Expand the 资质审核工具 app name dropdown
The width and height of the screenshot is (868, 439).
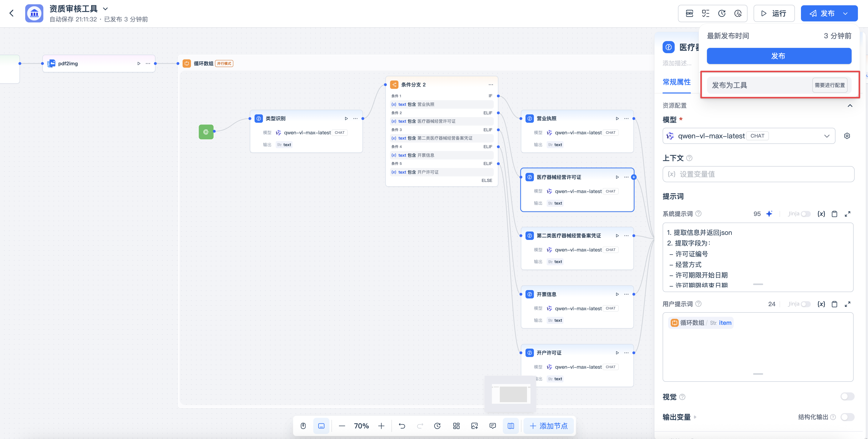(x=105, y=9)
